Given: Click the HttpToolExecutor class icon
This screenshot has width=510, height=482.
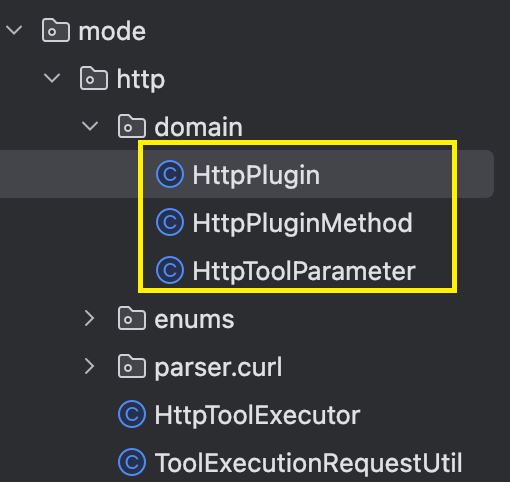Looking at the screenshot, I should 132,414.
